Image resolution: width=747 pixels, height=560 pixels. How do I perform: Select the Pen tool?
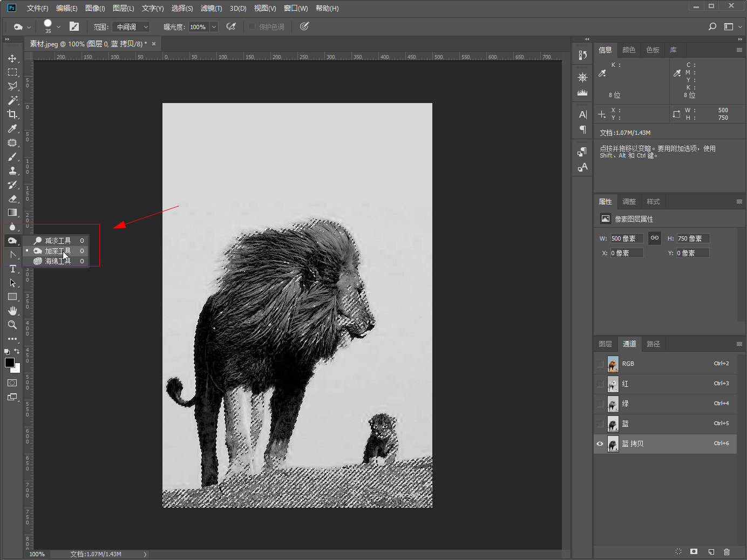tap(12, 255)
